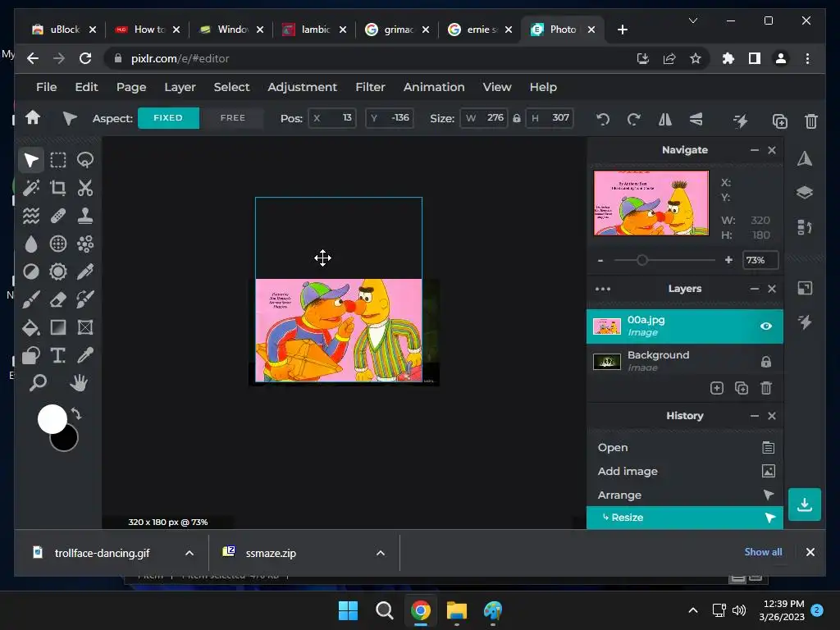Click the width W size field
Image resolution: width=840 pixels, height=630 pixels.
coord(484,118)
